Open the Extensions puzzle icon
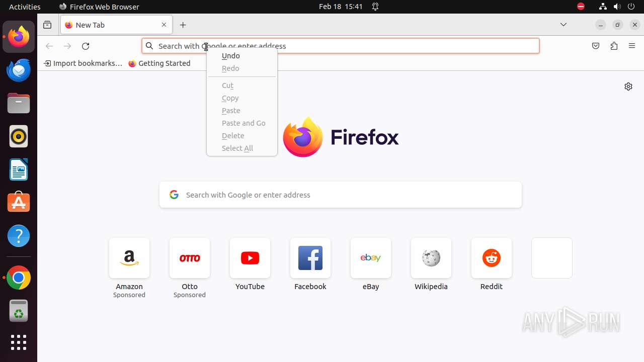 click(614, 46)
